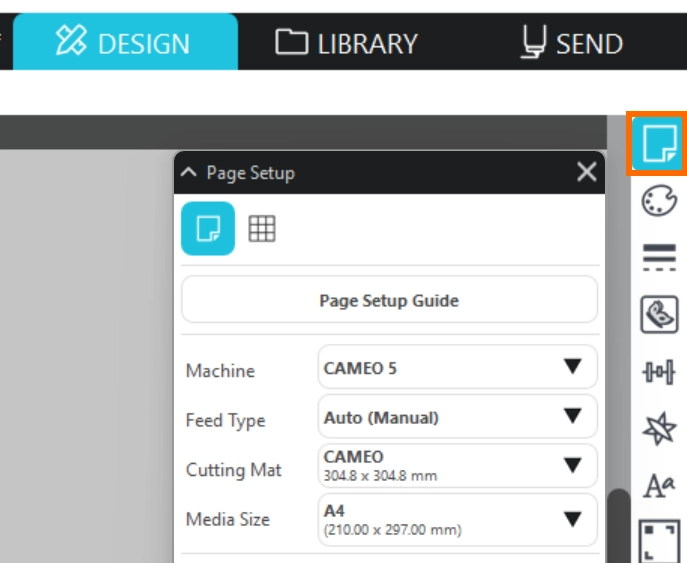This screenshot has width=687, height=563.
Task: Close the Page Setup panel
Action: 587,173
